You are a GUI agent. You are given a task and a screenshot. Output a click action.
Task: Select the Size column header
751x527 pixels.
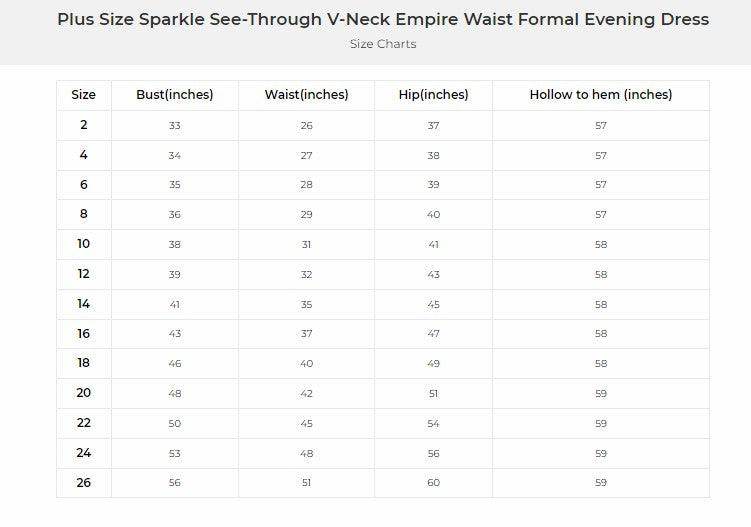tap(84, 95)
